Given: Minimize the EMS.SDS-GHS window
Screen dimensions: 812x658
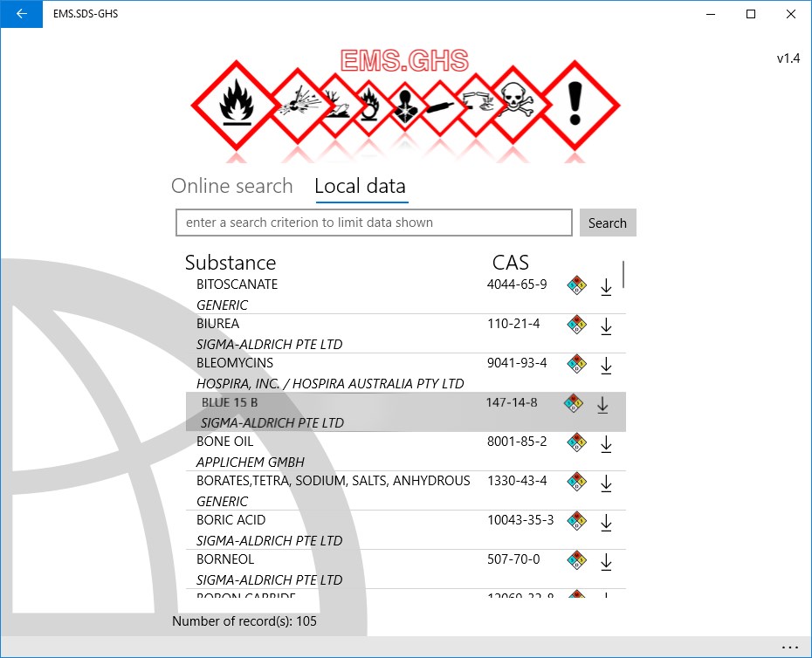Looking at the screenshot, I should (711, 14).
